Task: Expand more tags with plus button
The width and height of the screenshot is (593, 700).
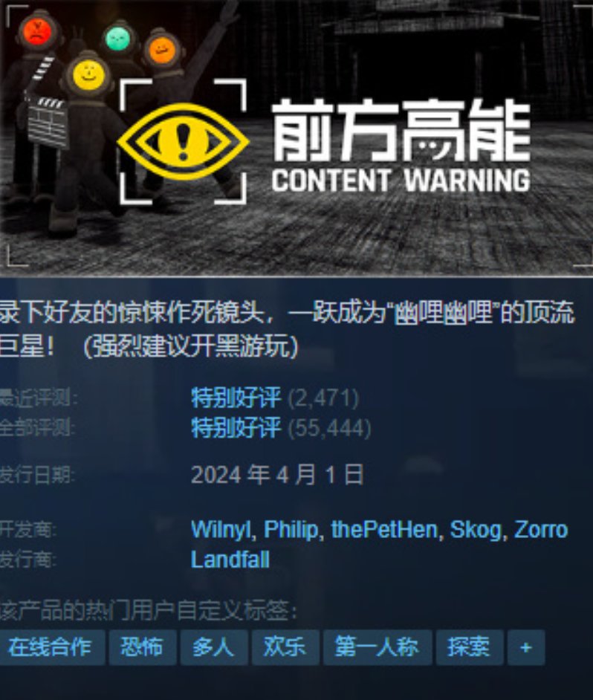Action: tap(526, 647)
